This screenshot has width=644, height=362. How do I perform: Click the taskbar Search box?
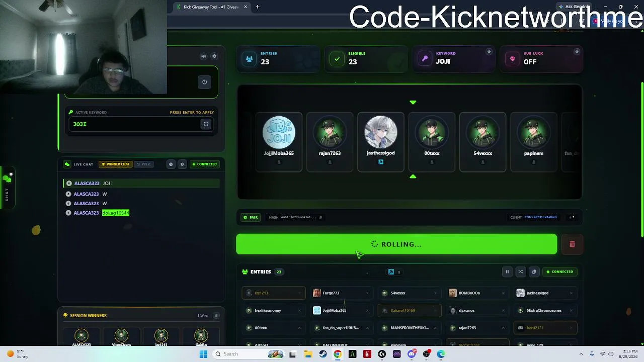point(249,354)
